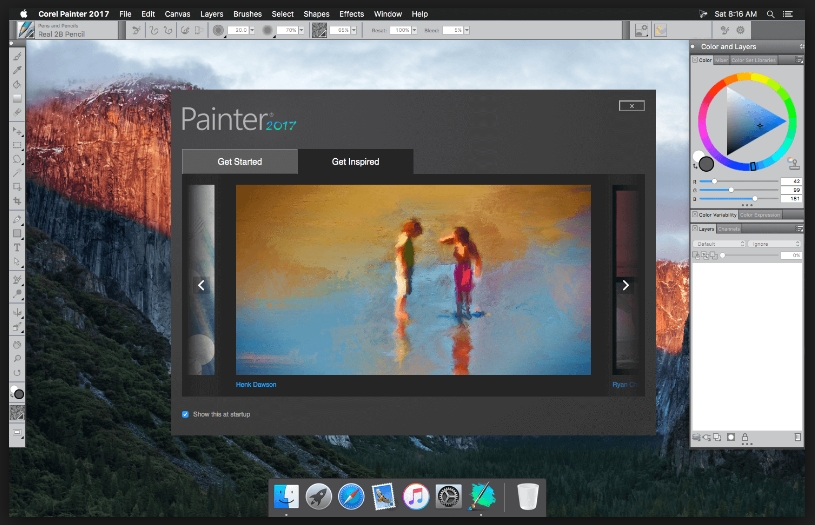Open iTunes from the dock
This screenshot has width=815, height=525.
[x=416, y=496]
